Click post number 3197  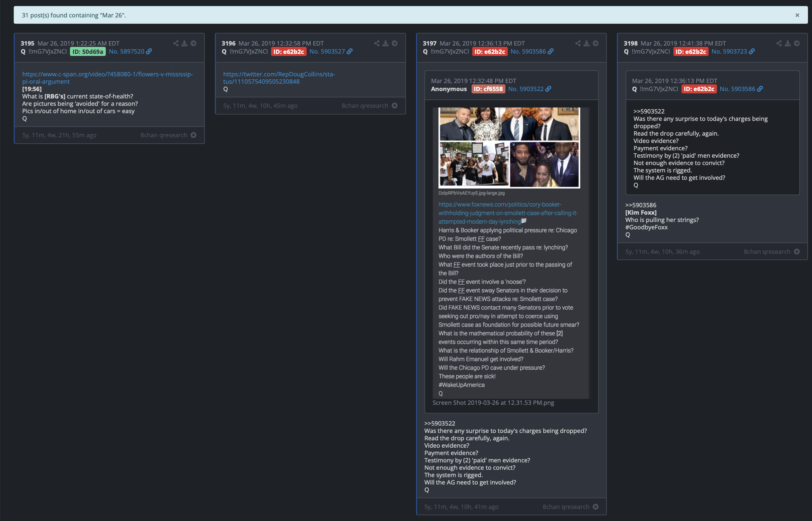tap(429, 43)
